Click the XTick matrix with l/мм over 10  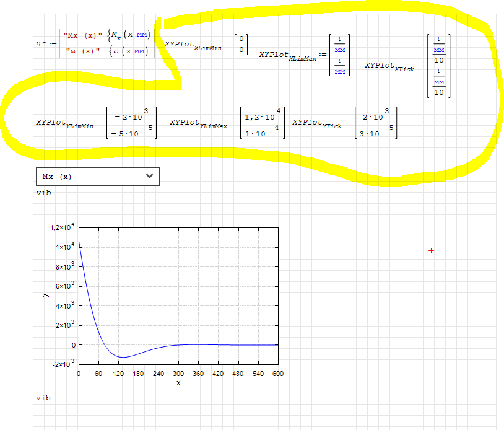(438, 66)
